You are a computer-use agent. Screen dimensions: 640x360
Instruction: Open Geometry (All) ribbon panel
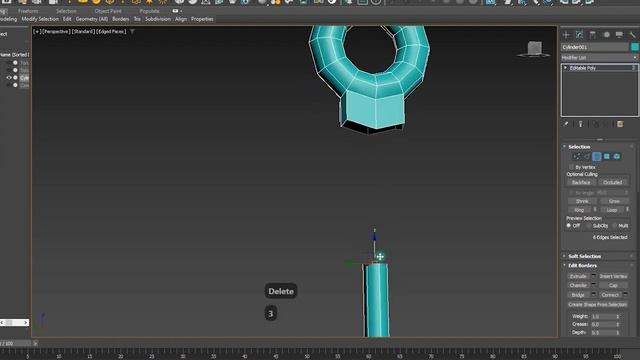[x=92, y=19]
